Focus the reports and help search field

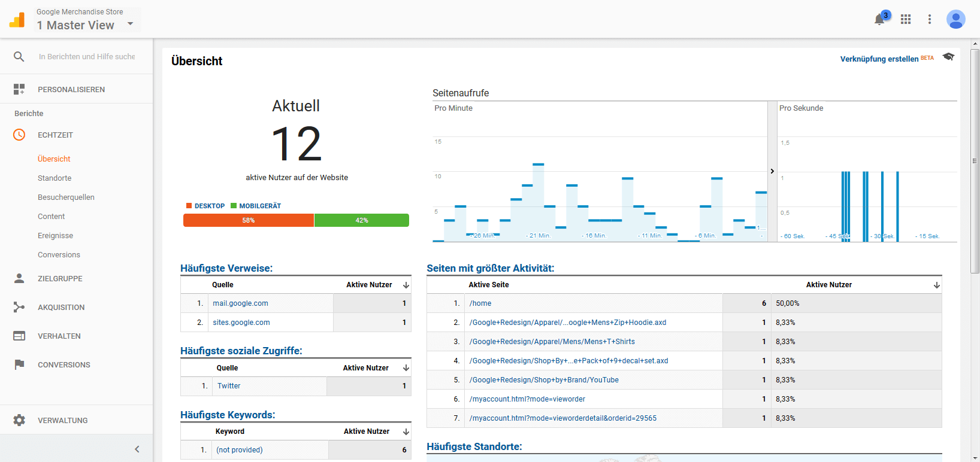pyautogui.click(x=87, y=56)
